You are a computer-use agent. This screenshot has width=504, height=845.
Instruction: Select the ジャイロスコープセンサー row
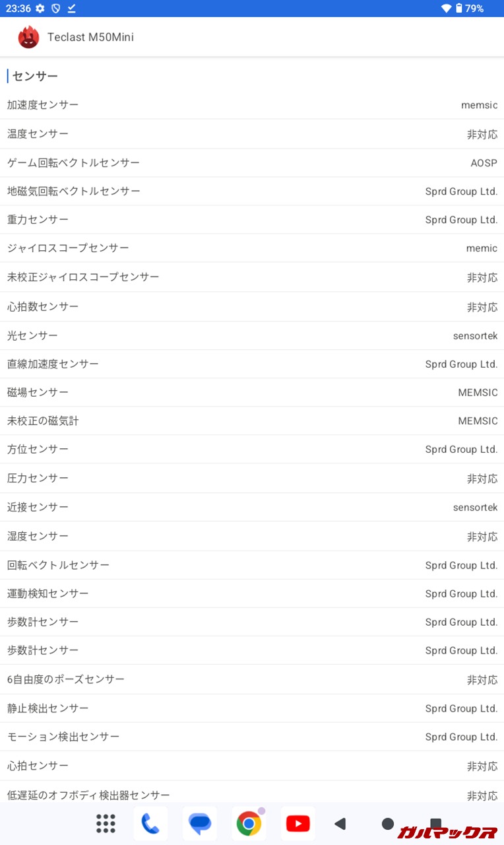pyautogui.click(x=252, y=248)
